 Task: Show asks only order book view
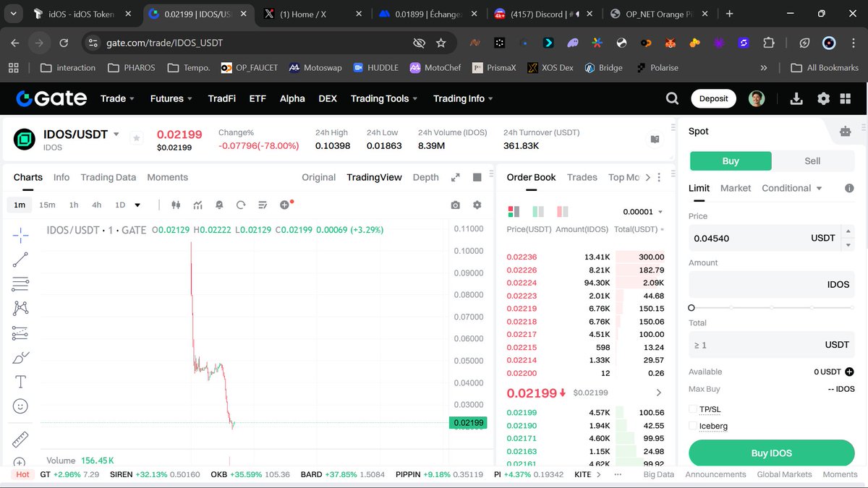pos(562,212)
